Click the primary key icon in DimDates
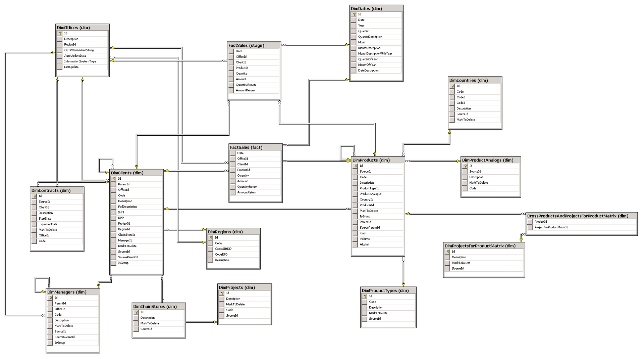This screenshot has width=644, height=359. 354,14
